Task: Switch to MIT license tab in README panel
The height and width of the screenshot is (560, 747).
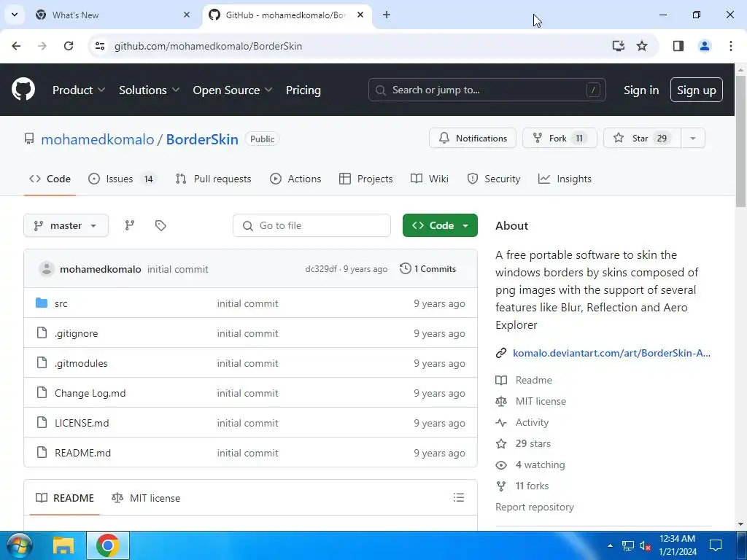Action: [146, 497]
